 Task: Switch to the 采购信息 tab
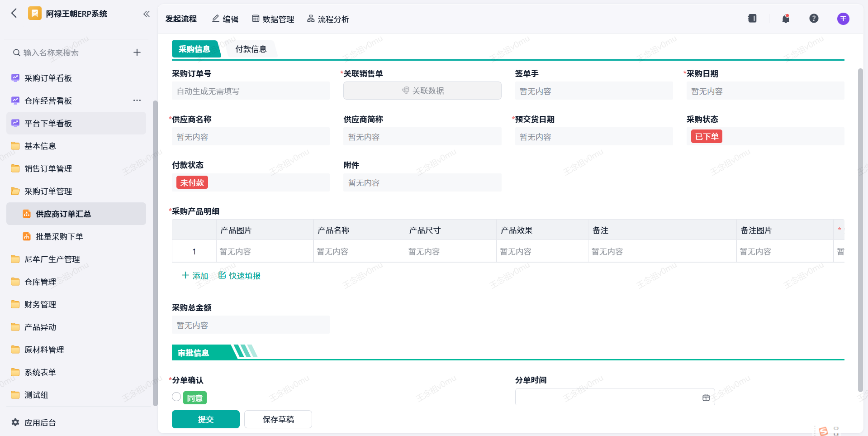pyautogui.click(x=194, y=49)
